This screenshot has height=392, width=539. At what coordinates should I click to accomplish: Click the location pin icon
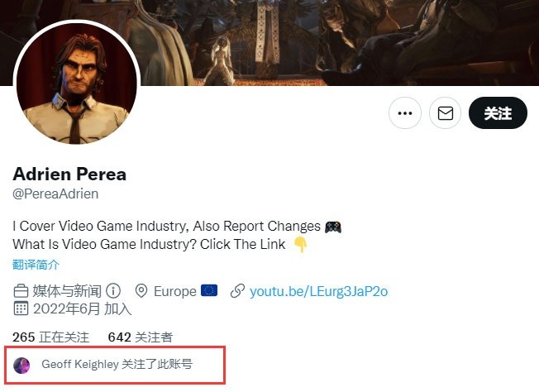point(141,291)
